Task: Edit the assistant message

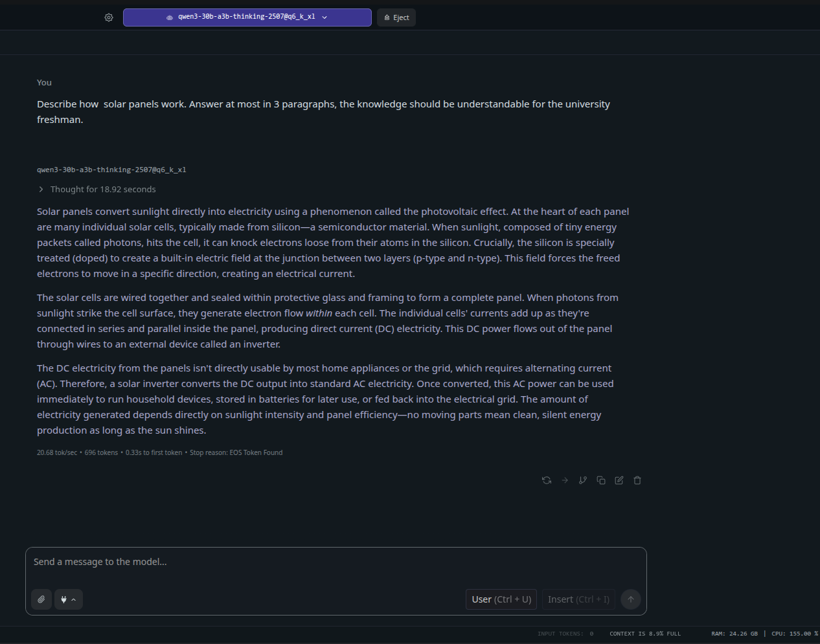Action: [x=619, y=480]
